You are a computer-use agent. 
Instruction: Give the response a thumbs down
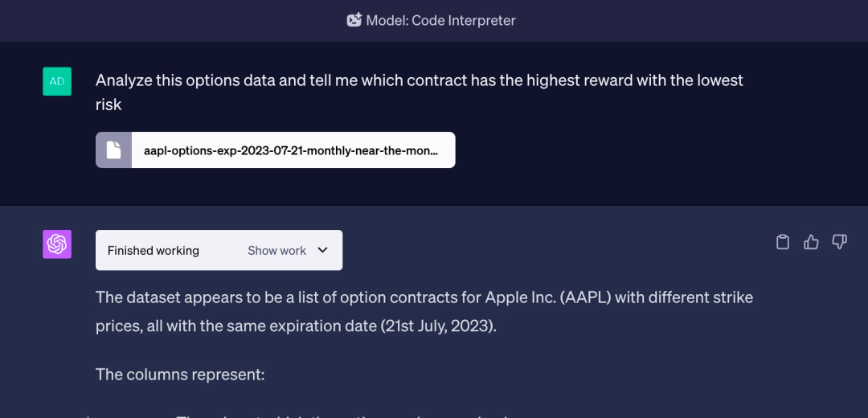click(839, 242)
